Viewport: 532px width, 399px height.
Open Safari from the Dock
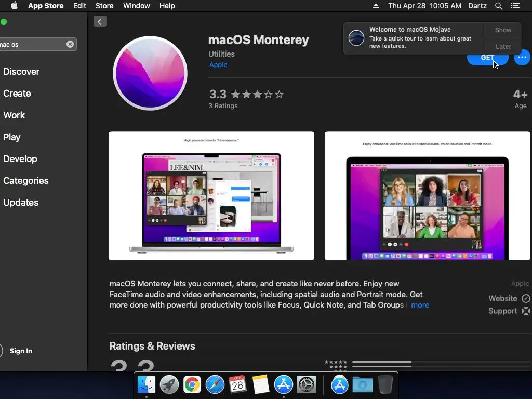pos(215,385)
